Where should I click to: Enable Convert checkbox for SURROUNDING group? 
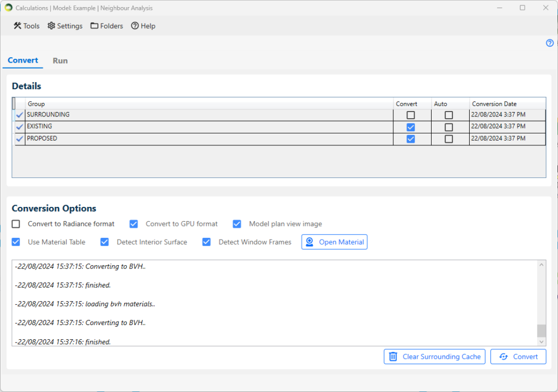(411, 115)
